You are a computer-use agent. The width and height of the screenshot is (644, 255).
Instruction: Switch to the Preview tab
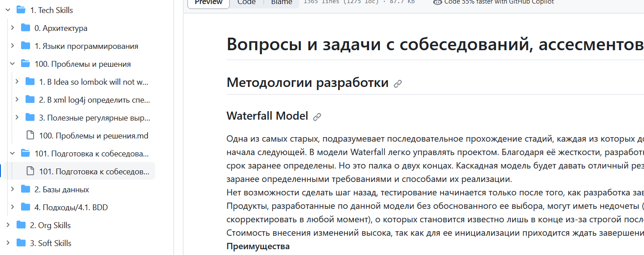(x=209, y=3)
